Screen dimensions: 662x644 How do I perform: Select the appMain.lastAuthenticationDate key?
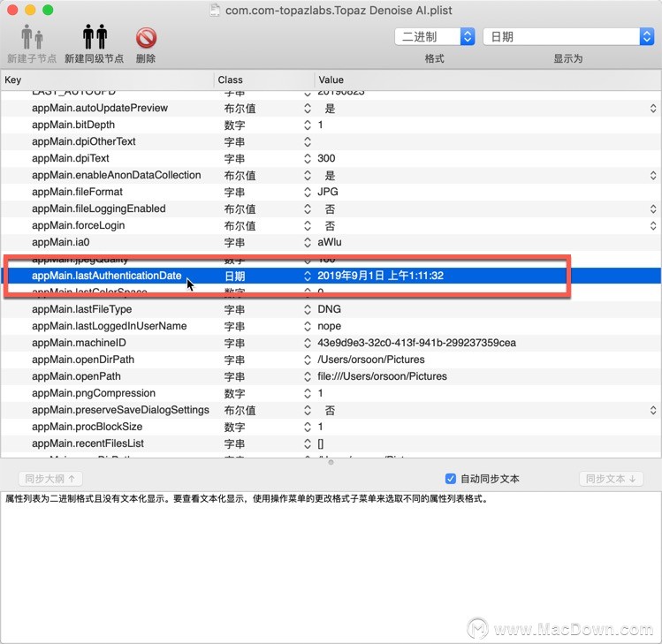click(106, 276)
